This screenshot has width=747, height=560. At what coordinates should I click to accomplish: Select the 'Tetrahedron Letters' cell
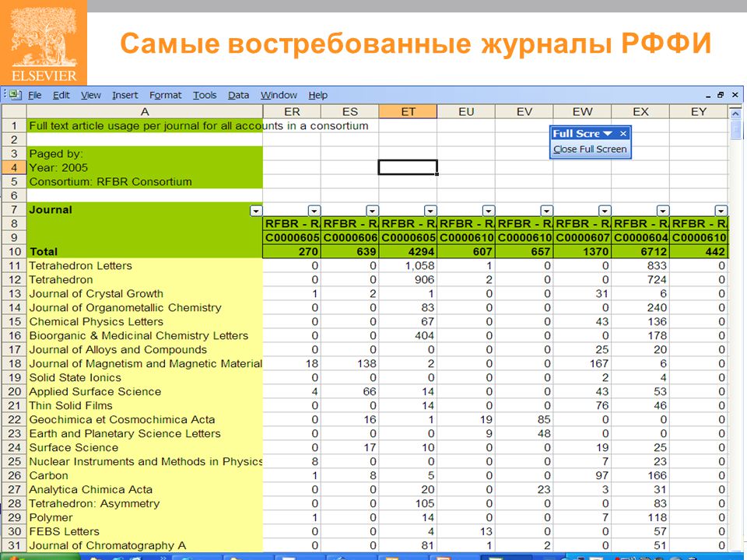pos(145,266)
